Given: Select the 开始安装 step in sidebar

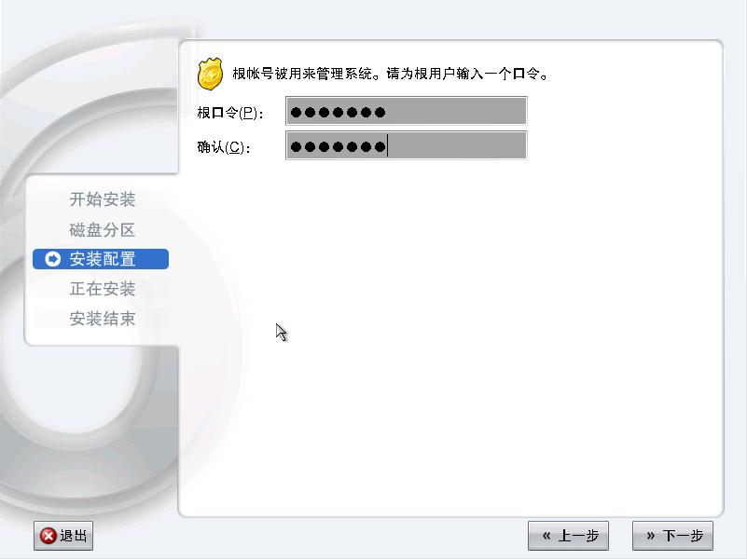Looking at the screenshot, I should (x=102, y=199).
